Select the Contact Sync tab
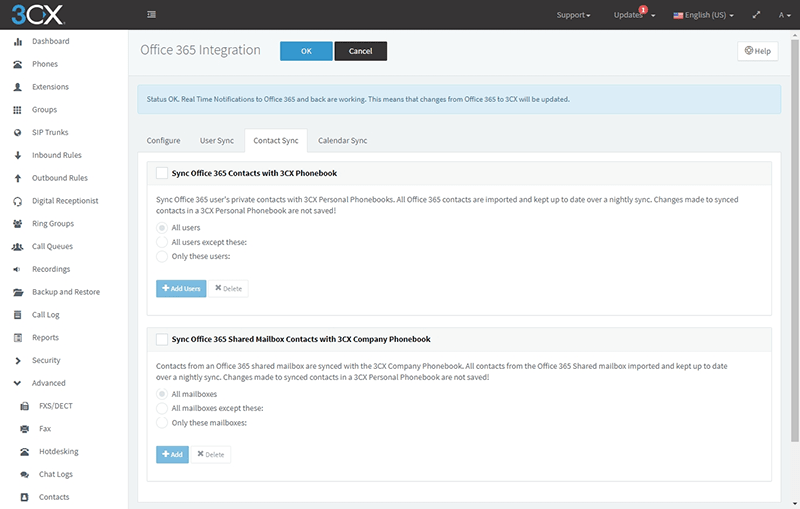800x509 pixels. click(x=276, y=141)
